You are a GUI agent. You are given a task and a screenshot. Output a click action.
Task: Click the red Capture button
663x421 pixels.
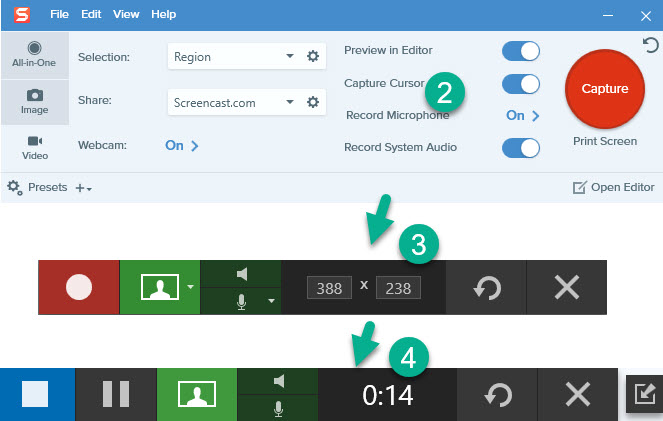[x=605, y=89]
